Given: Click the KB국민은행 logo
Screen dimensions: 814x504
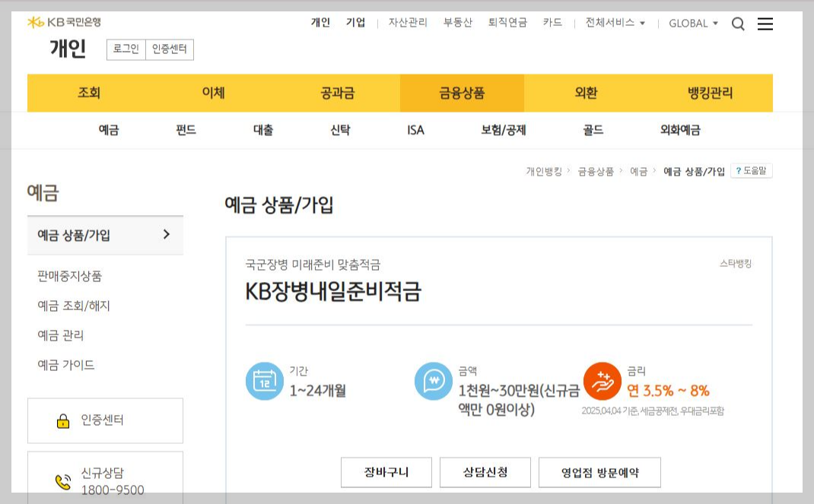Looking at the screenshot, I should (65, 22).
